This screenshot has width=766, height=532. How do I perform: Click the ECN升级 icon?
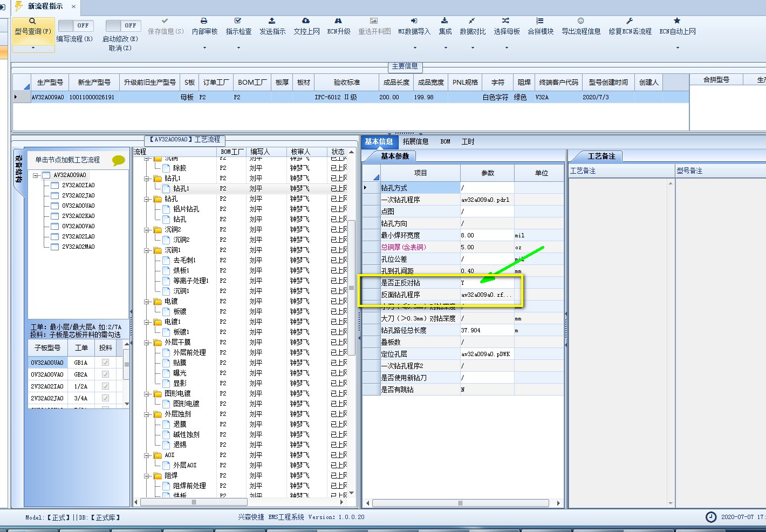click(338, 21)
